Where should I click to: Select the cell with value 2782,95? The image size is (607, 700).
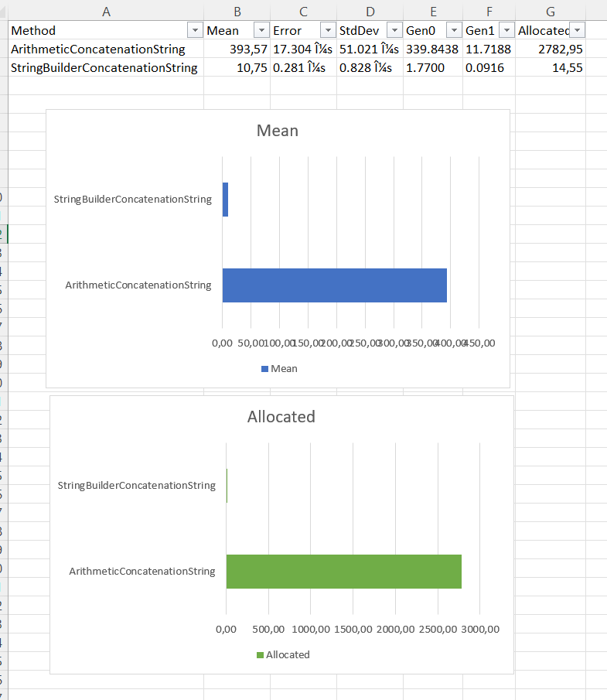click(x=550, y=50)
